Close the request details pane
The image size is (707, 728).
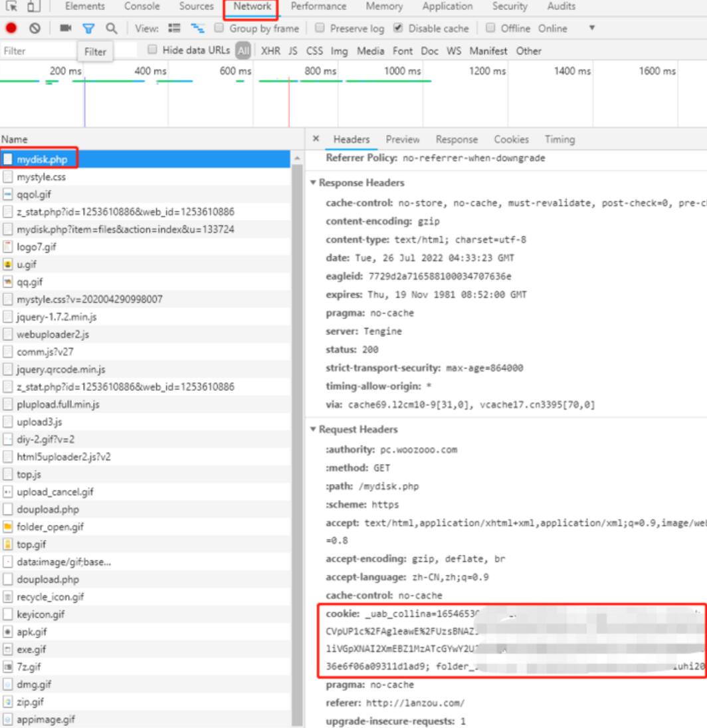[316, 140]
